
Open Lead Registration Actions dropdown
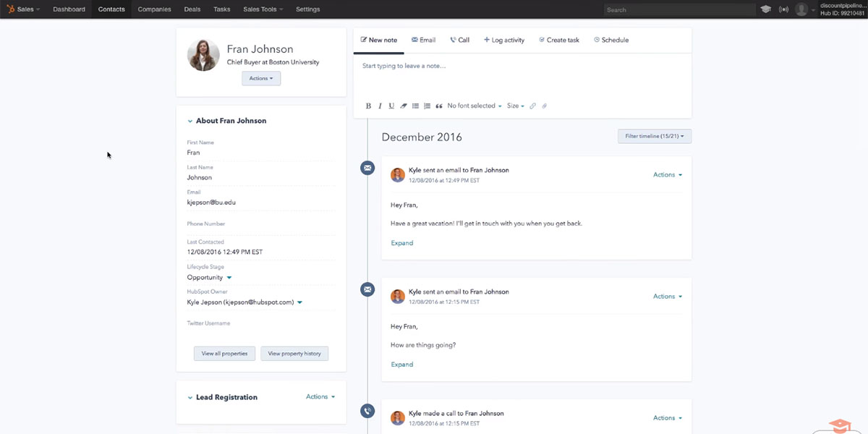click(320, 396)
